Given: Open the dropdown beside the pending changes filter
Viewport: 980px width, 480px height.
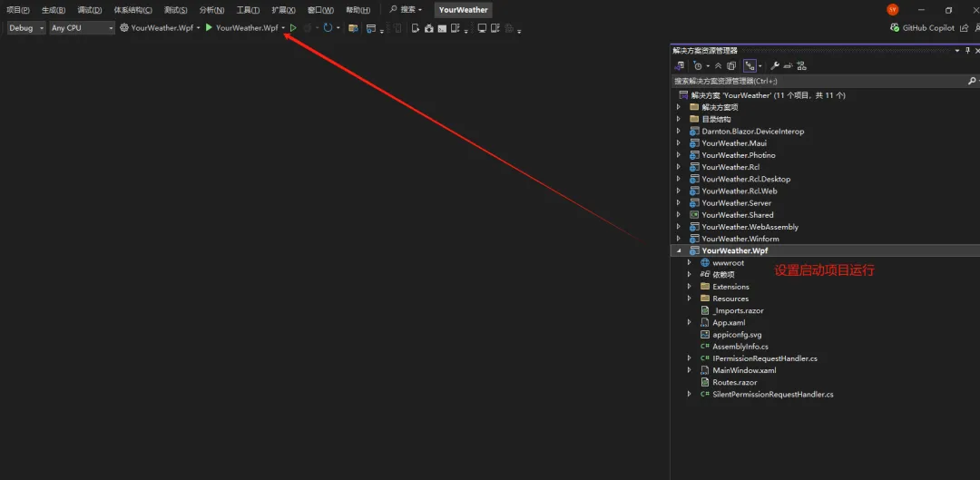Looking at the screenshot, I should tap(708, 65).
